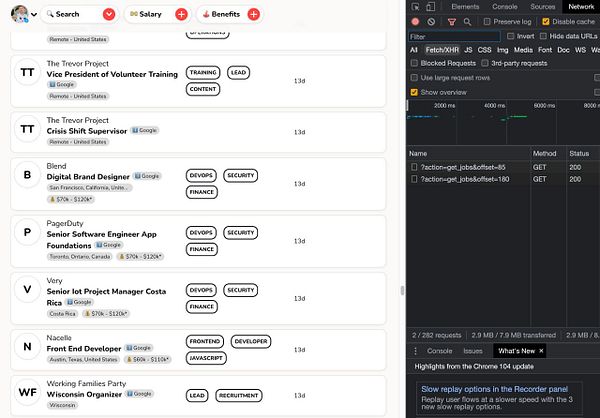Filter requests by All type
Image resolution: width=600 pixels, height=418 pixels.
click(414, 50)
